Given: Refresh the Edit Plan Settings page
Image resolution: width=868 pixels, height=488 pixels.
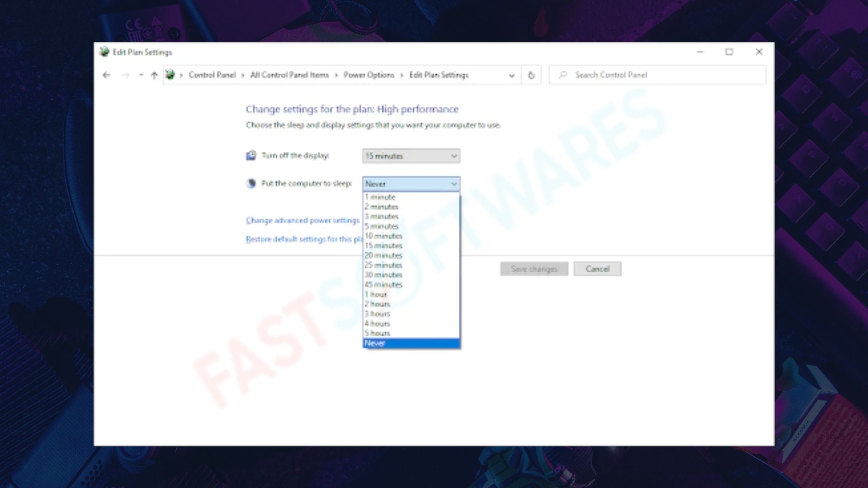Looking at the screenshot, I should [x=531, y=75].
